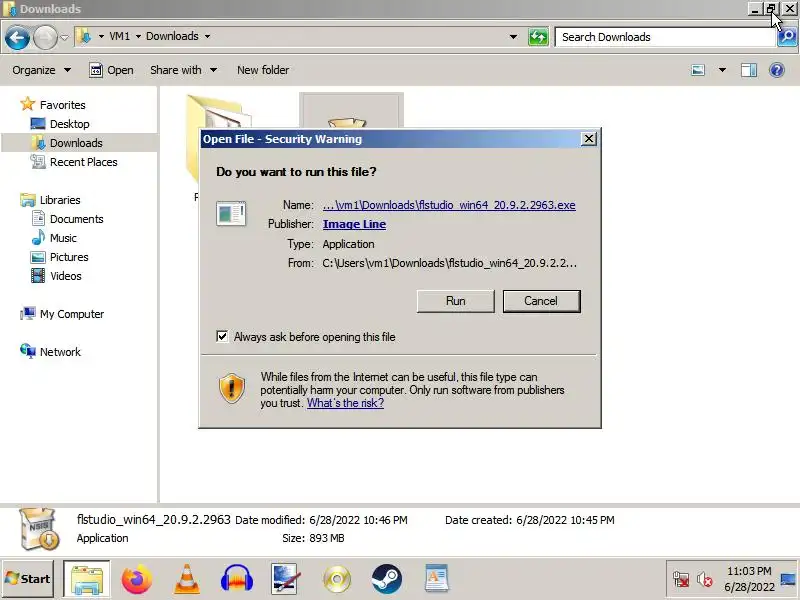This screenshot has height=600, width=800.
Task: Click the NSIS installer icon in details pane
Action: click(x=39, y=529)
